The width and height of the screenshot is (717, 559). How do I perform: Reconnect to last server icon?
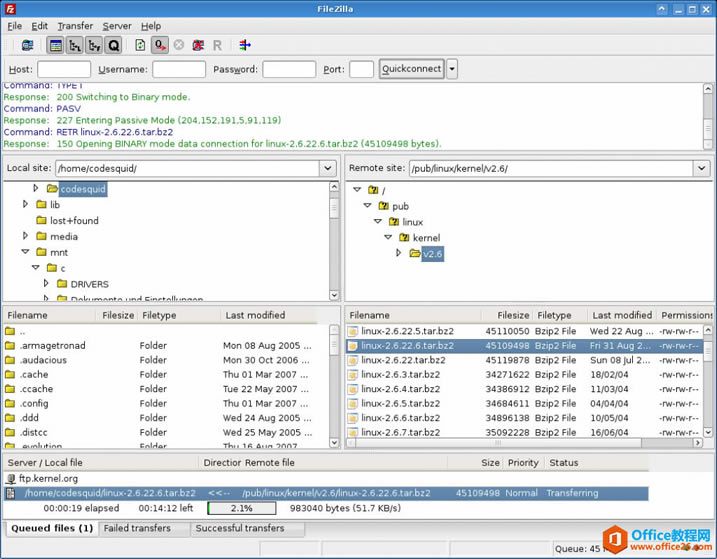217,45
